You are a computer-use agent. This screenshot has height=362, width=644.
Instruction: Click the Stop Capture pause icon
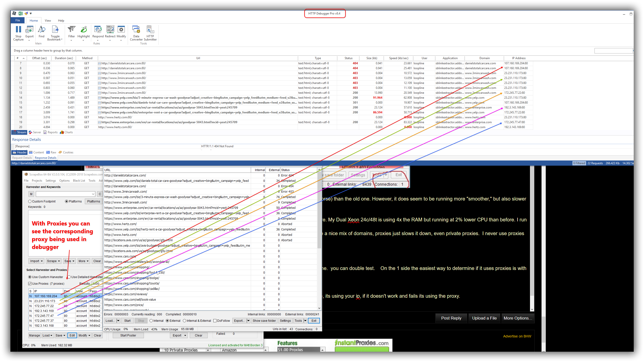point(18,29)
